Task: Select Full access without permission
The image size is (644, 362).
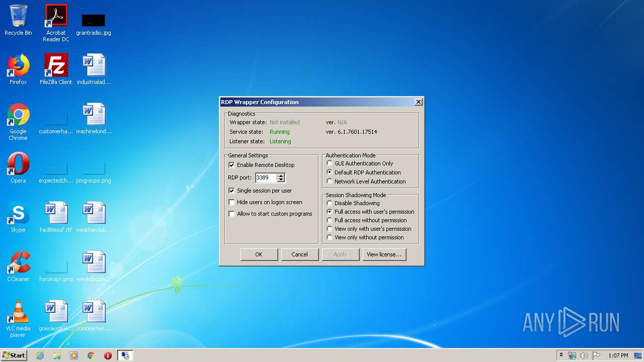Action: pos(366,220)
